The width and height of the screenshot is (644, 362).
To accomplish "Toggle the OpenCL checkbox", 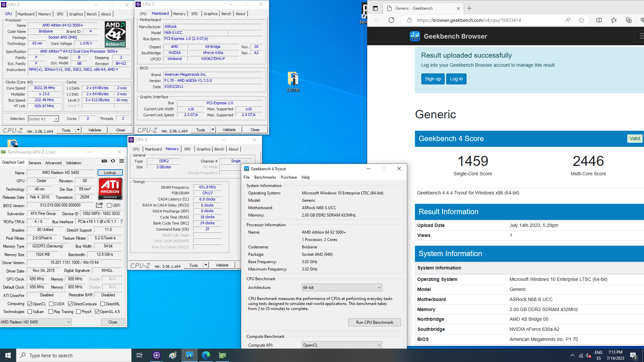I will 30,304.
